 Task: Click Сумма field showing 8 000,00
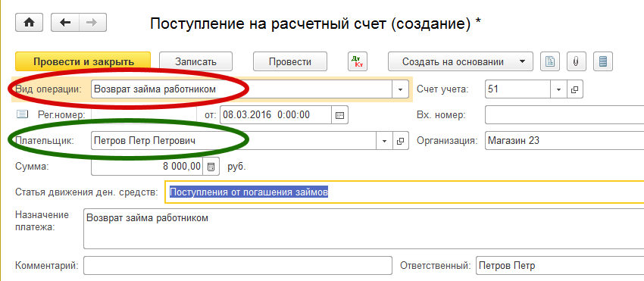(x=147, y=167)
